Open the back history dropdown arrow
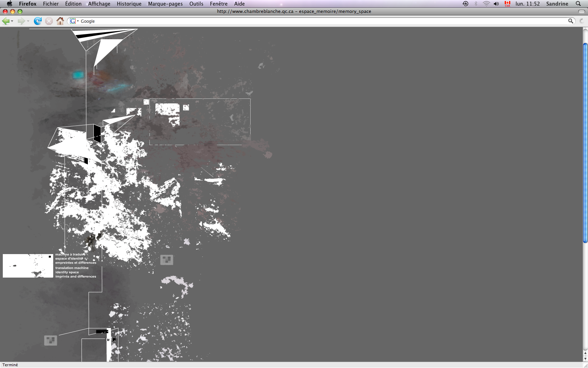588x368 pixels. (x=12, y=21)
